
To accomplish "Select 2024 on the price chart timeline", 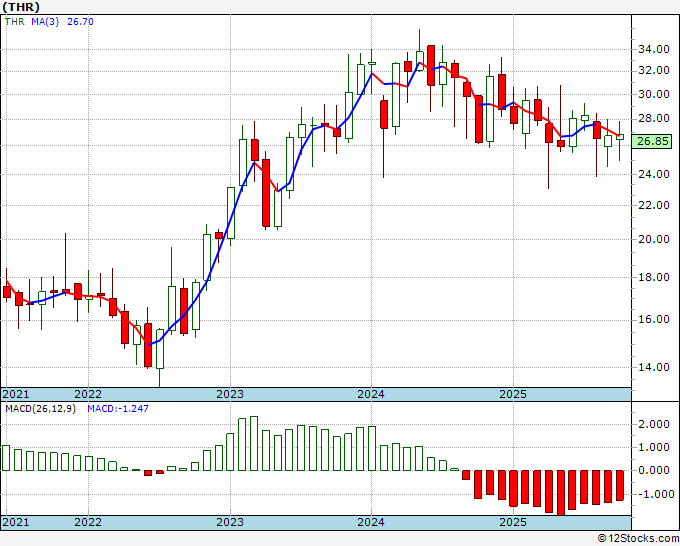I will point(371,394).
